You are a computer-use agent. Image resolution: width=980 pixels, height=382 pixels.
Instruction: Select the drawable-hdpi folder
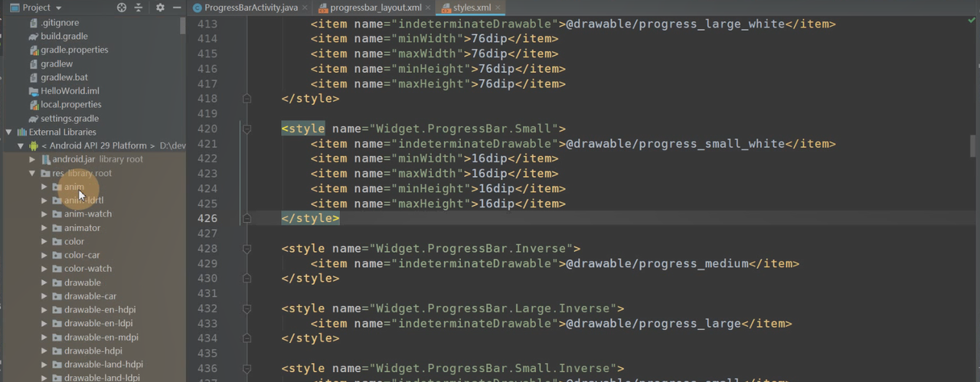(93, 351)
